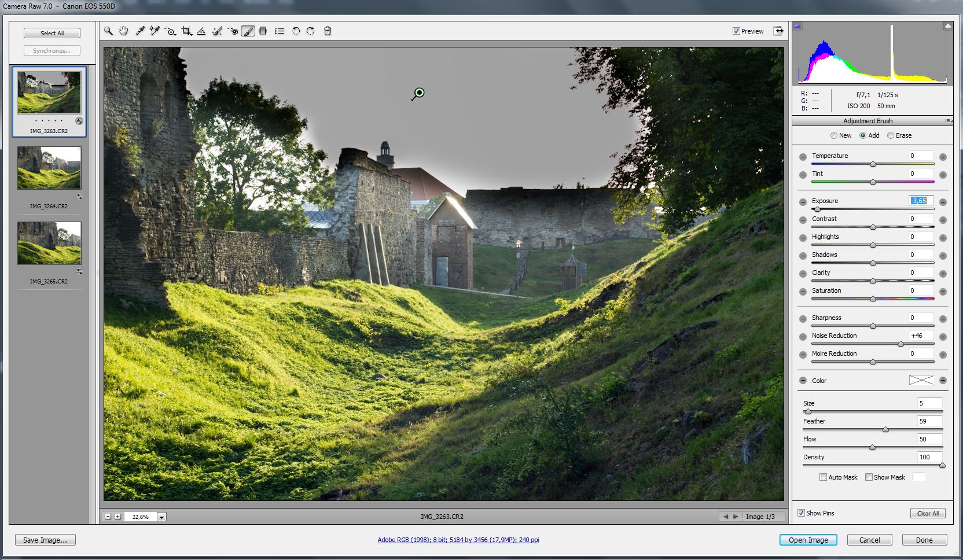Screen dimensions: 963x560
Task: Click the Flow slider handle
Action: 872,448
